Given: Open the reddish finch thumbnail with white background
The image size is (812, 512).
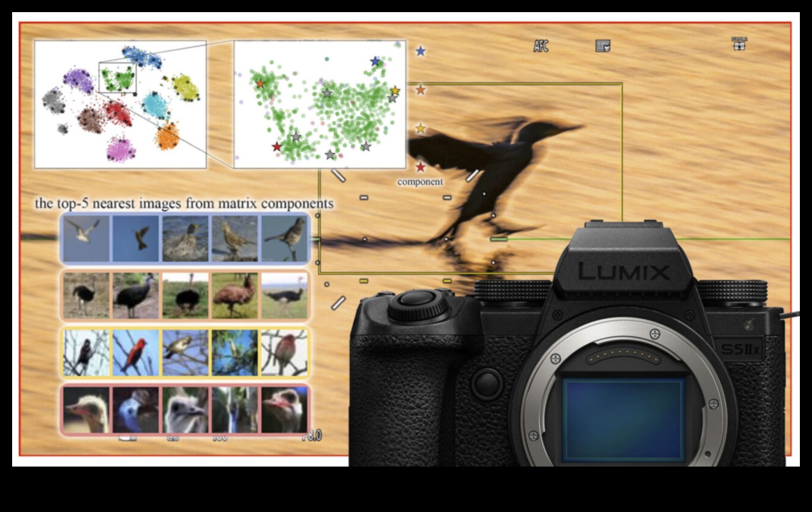Looking at the screenshot, I should (284, 353).
